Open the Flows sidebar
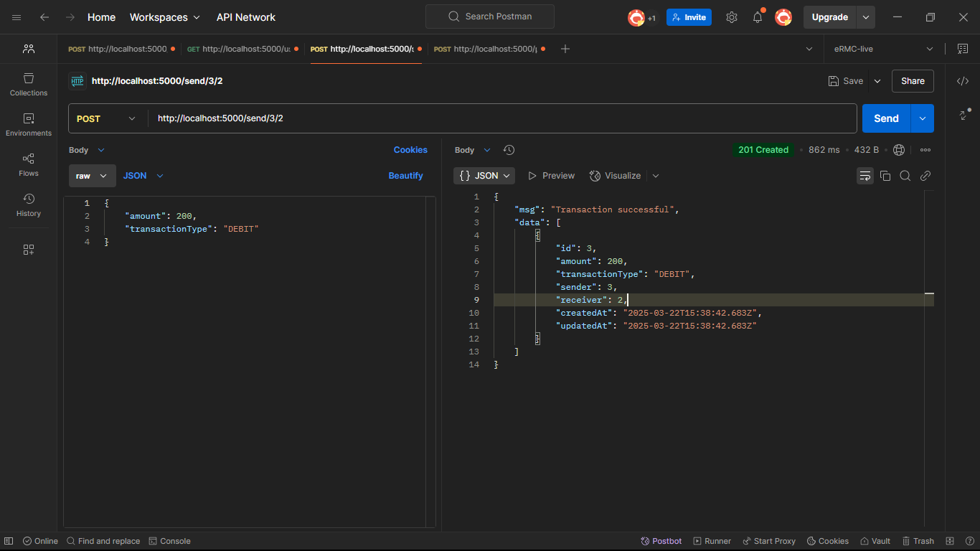 pos(29,164)
